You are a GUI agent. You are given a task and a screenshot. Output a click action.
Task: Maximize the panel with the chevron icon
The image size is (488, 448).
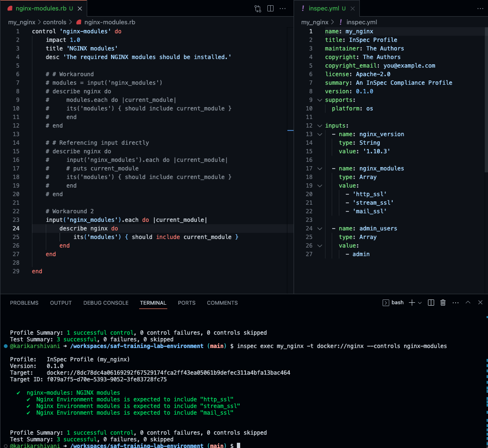pyautogui.click(x=468, y=302)
